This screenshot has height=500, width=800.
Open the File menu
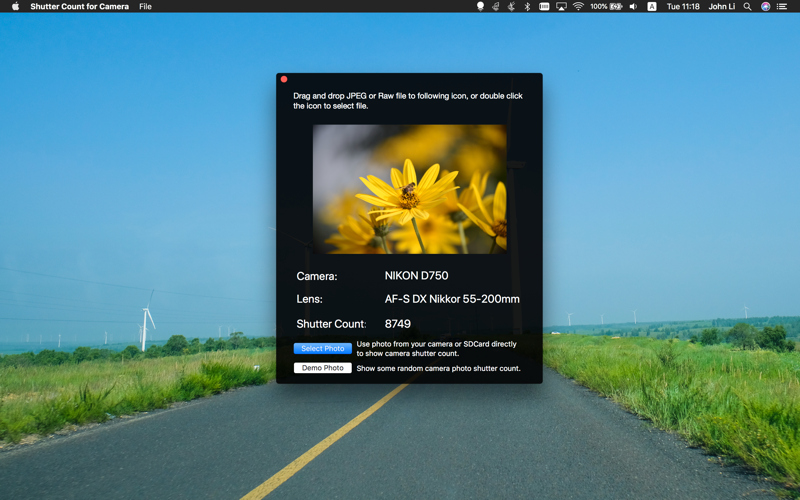[145, 7]
